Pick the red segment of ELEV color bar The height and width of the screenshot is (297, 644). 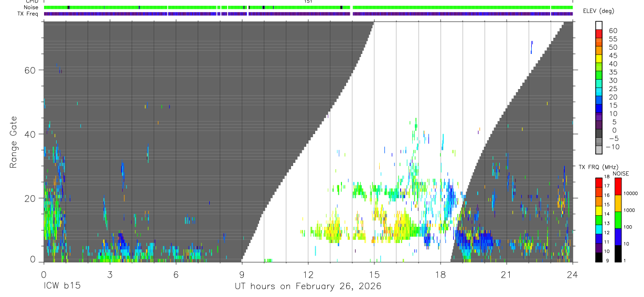click(599, 34)
